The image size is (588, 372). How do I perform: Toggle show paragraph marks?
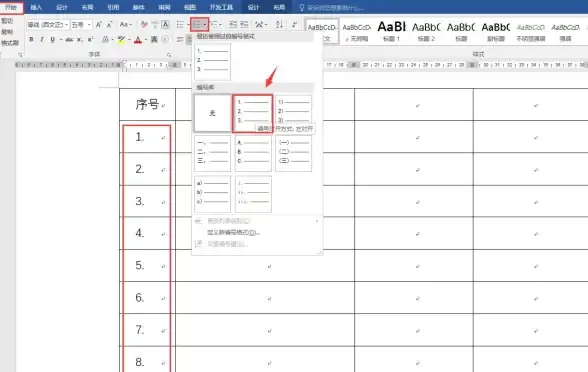pos(295,25)
